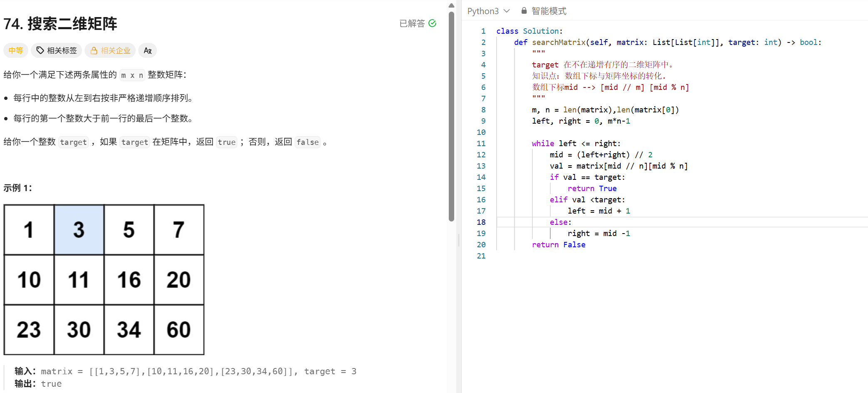Screen dimensions: 868x393
Task: Click the 'if val == target:' line
Action: pyautogui.click(x=587, y=177)
